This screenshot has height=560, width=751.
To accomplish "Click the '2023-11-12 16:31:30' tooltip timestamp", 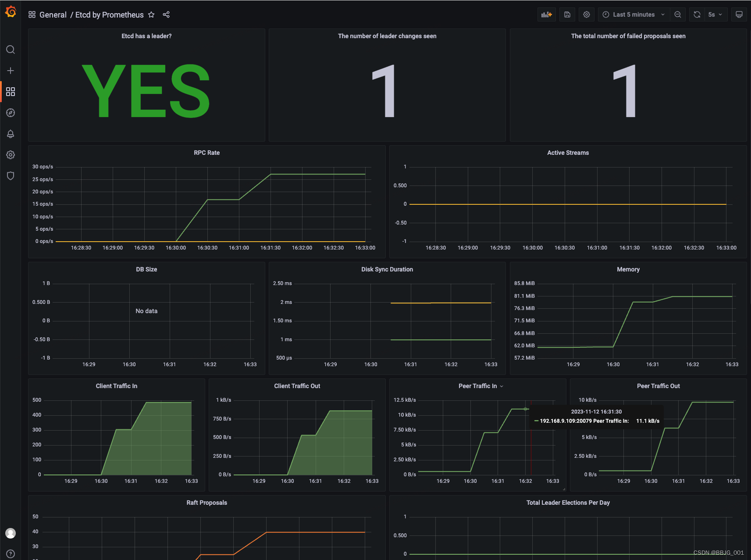I will pyautogui.click(x=596, y=412).
